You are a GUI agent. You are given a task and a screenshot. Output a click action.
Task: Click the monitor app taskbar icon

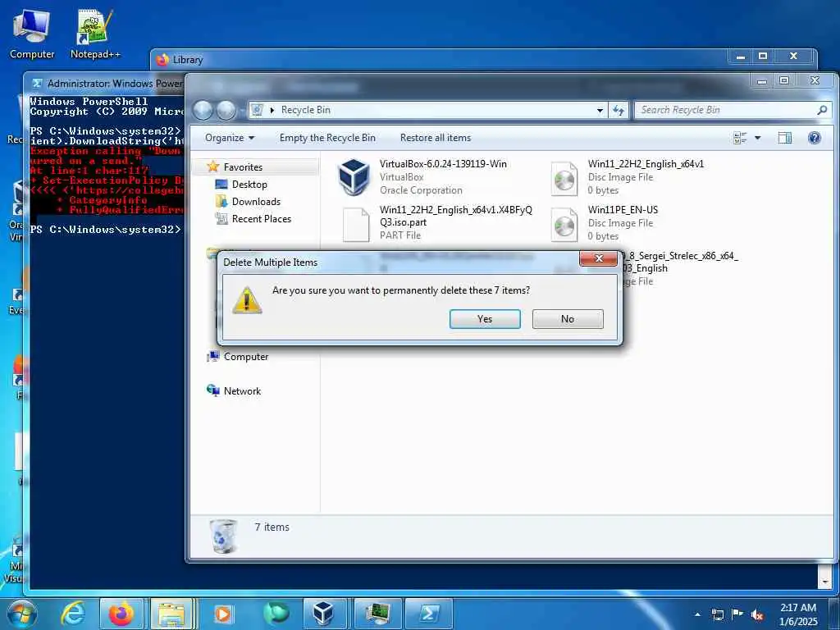[x=378, y=614]
